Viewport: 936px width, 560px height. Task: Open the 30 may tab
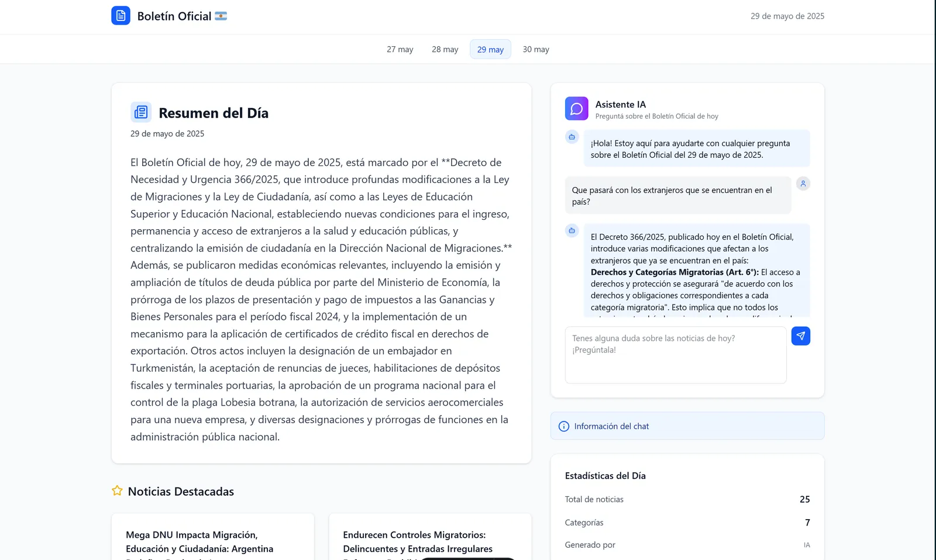pos(536,49)
